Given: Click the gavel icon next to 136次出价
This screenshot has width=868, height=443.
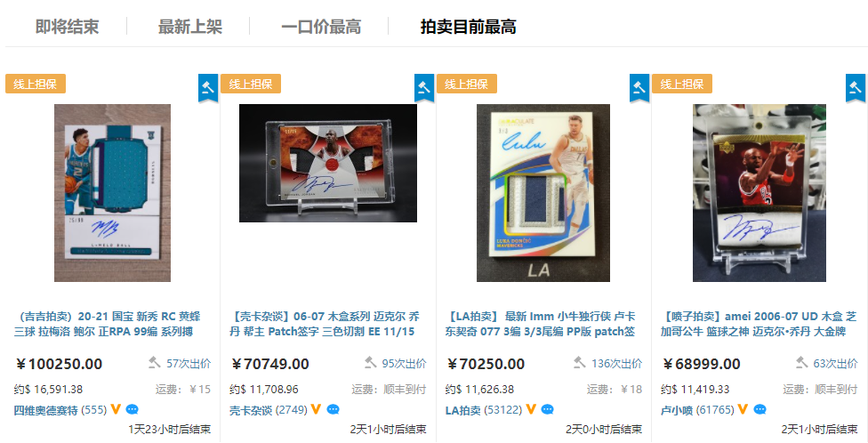Looking at the screenshot, I should coord(579,363).
